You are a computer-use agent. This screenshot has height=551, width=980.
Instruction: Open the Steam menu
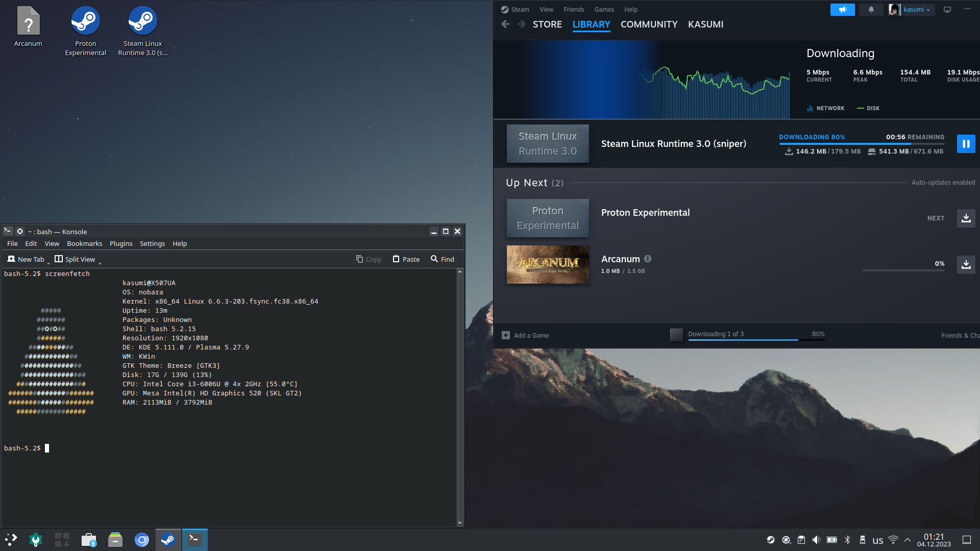515,9
